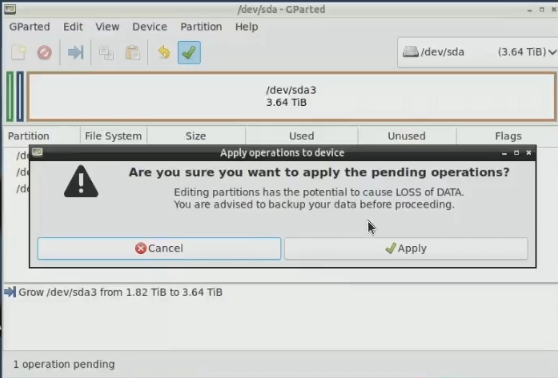This screenshot has width=558, height=378.
Task: Open the Device menu
Action: point(149,27)
